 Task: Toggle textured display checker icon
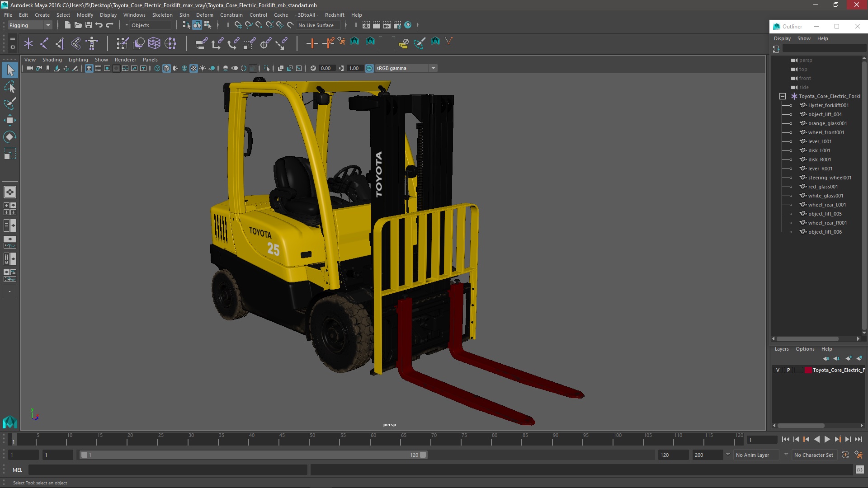point(193,68)
